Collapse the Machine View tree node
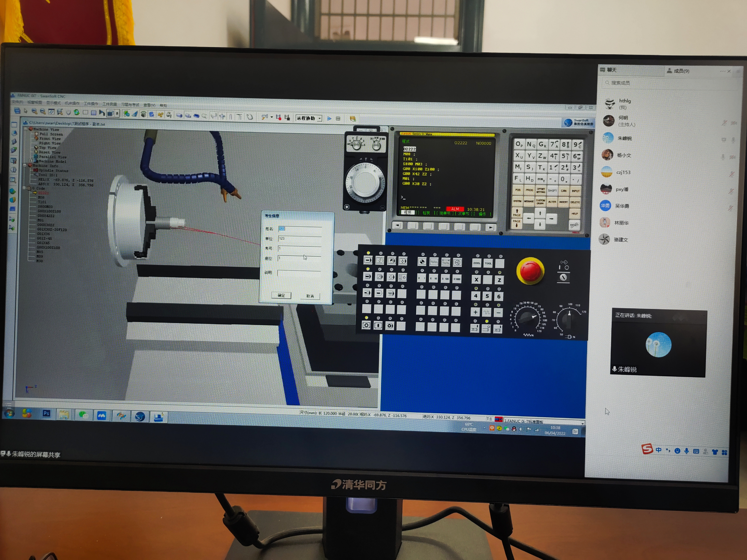This screenshot has height=560, width=747. pyautogui.click(x=25, y=129)
